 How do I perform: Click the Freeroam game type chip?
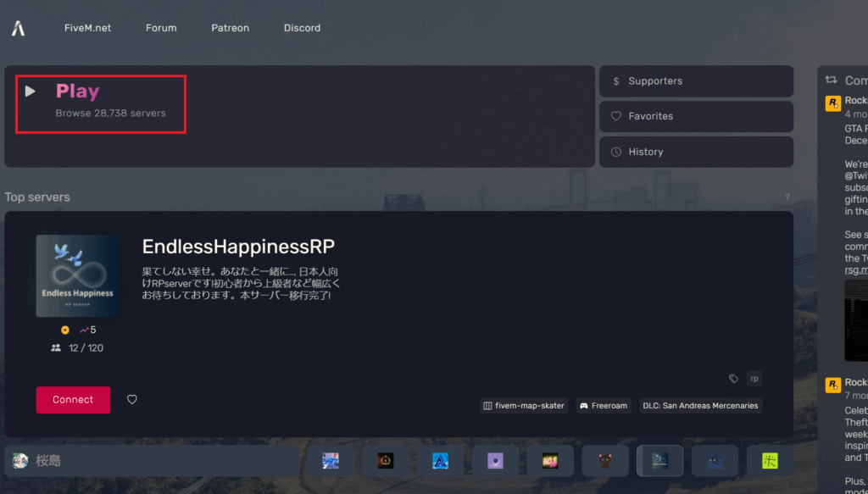[x=604, y=406]
